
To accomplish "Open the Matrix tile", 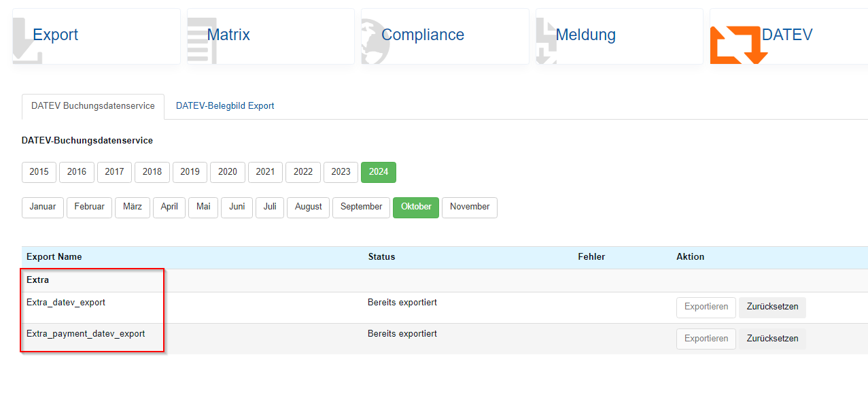I will (x=271, y=36).
